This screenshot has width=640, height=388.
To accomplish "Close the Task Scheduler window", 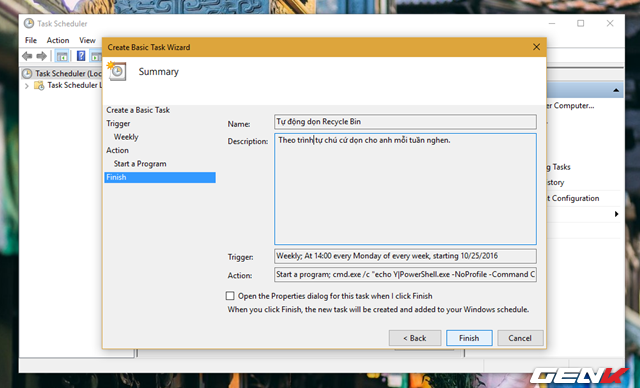I will [x=610, y=24].
